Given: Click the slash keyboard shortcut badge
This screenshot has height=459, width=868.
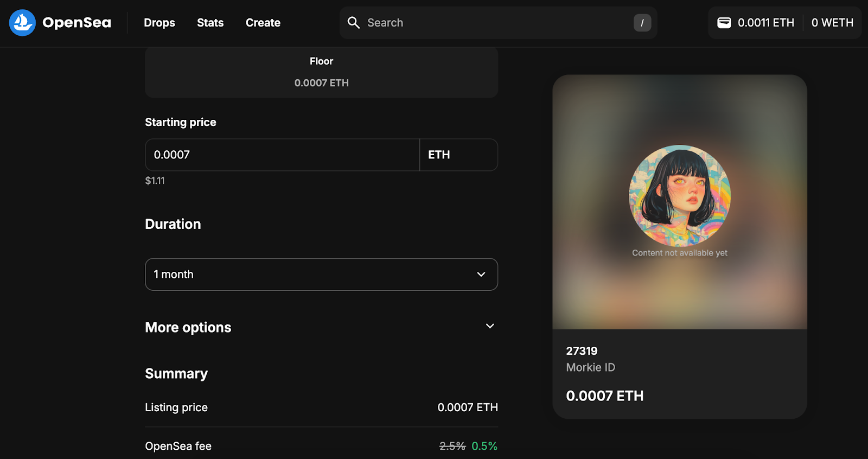Looking at the screenshot, I should tap(642, 23).
